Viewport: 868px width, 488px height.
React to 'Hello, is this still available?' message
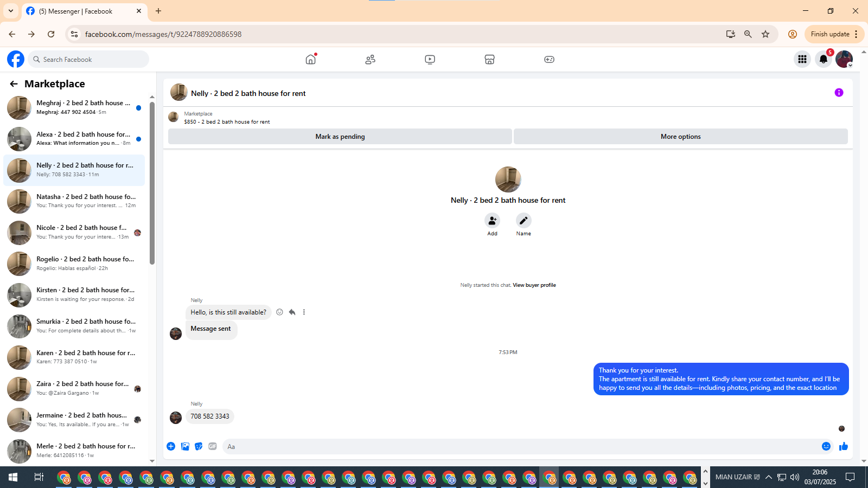point(279,312)
